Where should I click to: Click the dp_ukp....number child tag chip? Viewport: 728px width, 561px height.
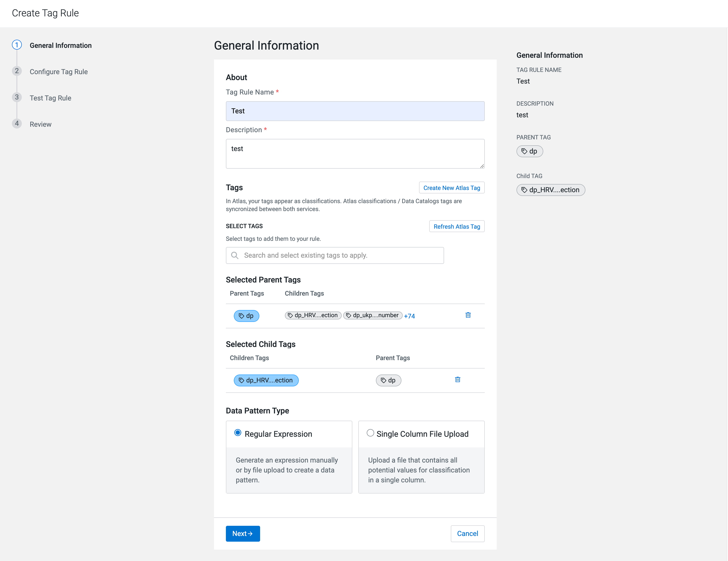(x=372, y=315)
